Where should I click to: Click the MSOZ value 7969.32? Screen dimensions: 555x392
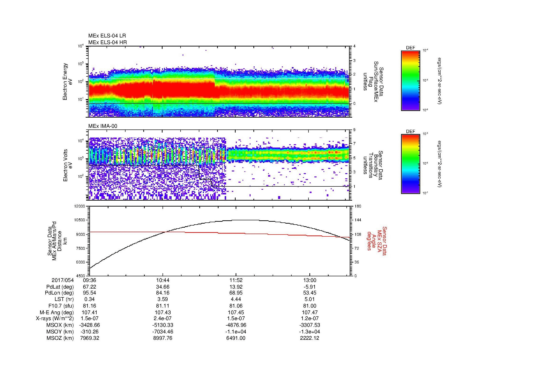90,338
